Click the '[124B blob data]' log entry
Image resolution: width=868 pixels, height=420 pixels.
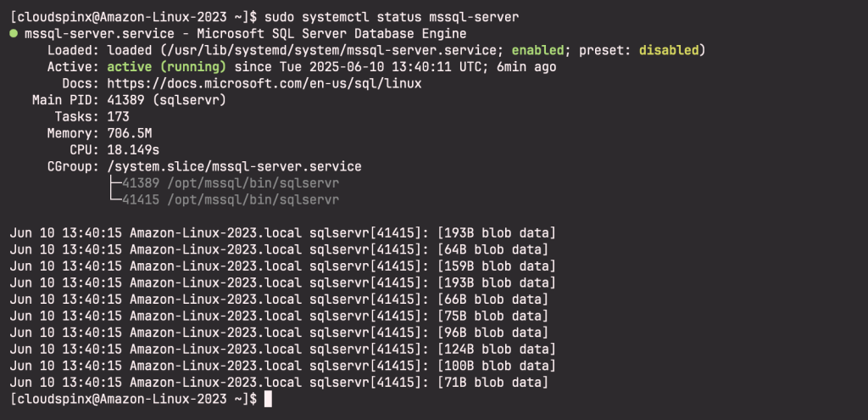[497, 349]
